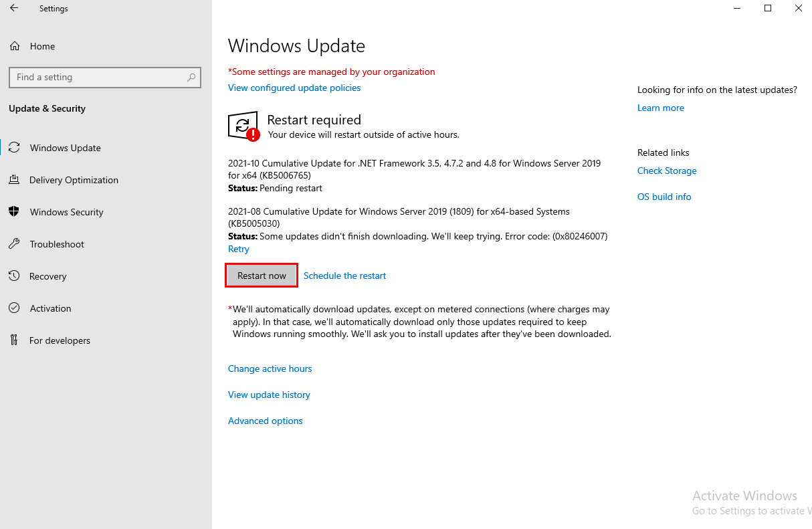The height and width of the screenshot is (529, 812).
Task: Click the Home house icon
Action: 14,46
